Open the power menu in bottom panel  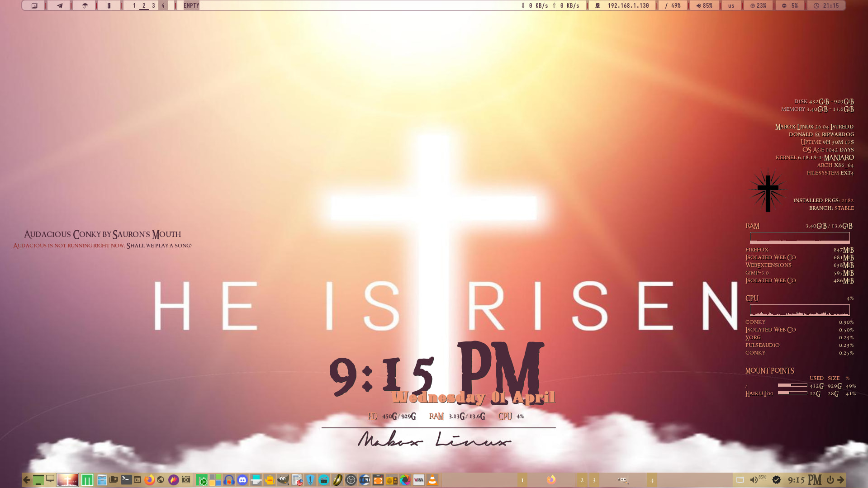coord(830,480)
